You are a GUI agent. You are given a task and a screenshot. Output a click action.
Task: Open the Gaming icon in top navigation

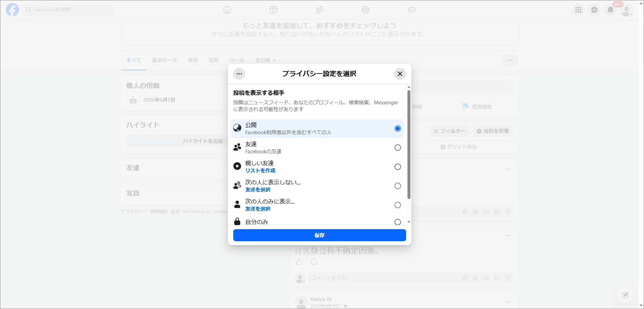coord(412,10)
